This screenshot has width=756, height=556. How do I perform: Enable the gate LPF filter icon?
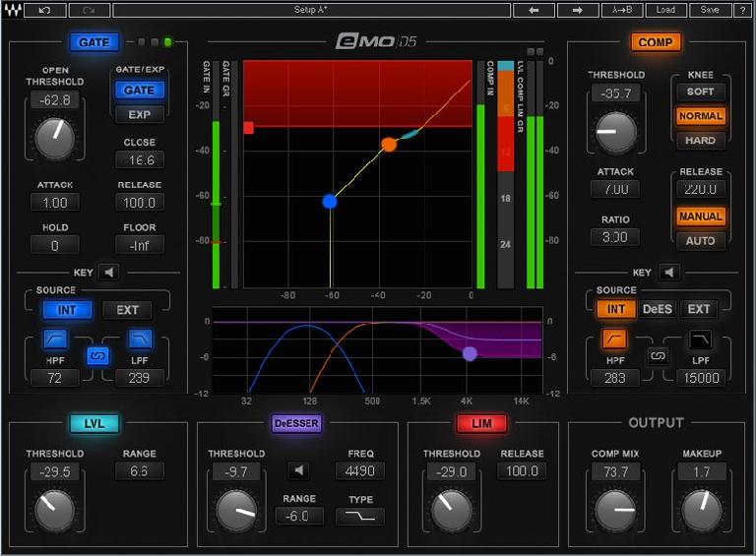click(x=141, y=340)
